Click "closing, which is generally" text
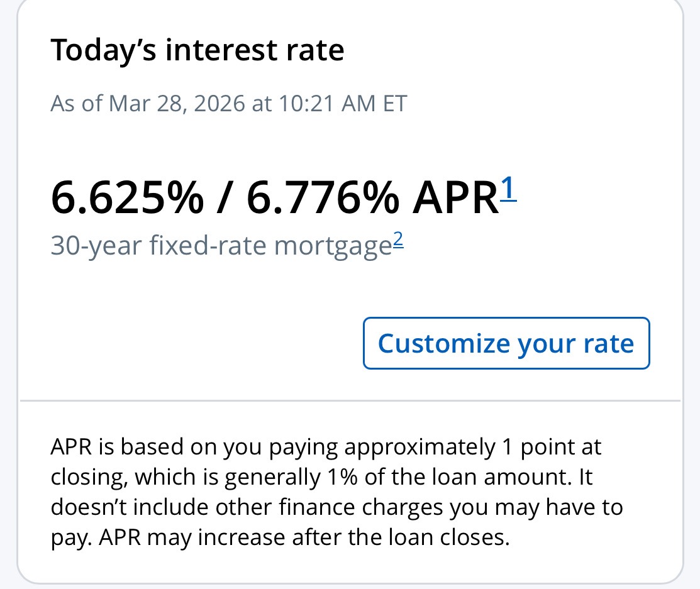700x589 pixels. (x=185, y=478)
